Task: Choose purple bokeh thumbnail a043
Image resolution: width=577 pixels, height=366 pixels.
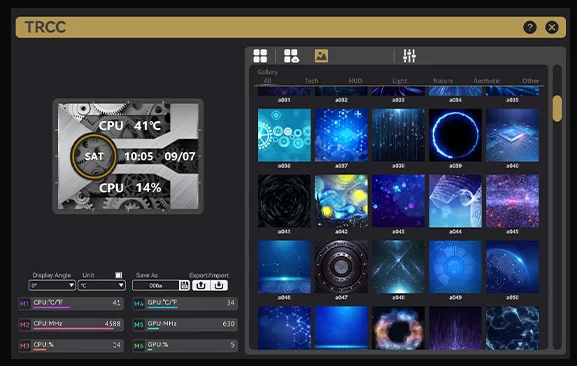Action: [398, 201]
